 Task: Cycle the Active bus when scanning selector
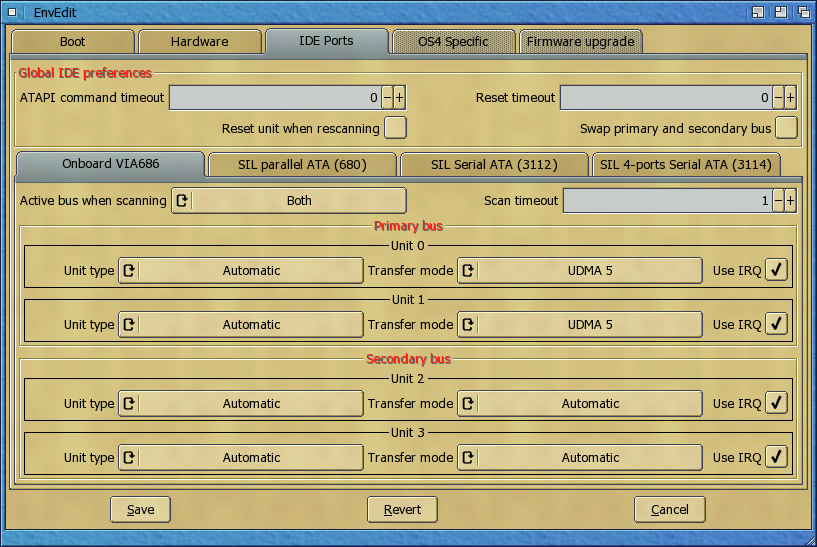(289, 201)
